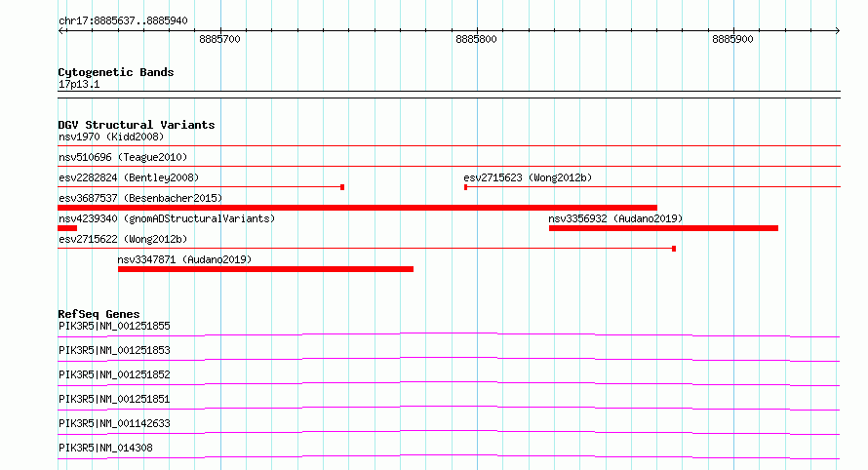Select the PIK3R5|NM_001251853 transcript

tap(114, 350)
